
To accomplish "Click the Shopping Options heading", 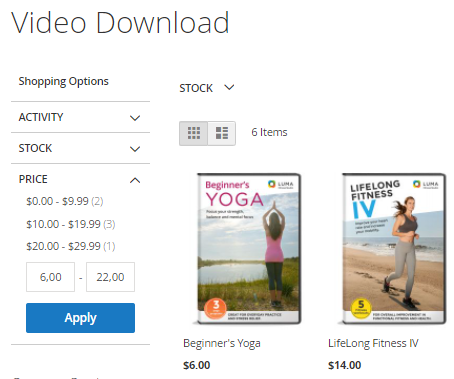I will pos(63,81).
